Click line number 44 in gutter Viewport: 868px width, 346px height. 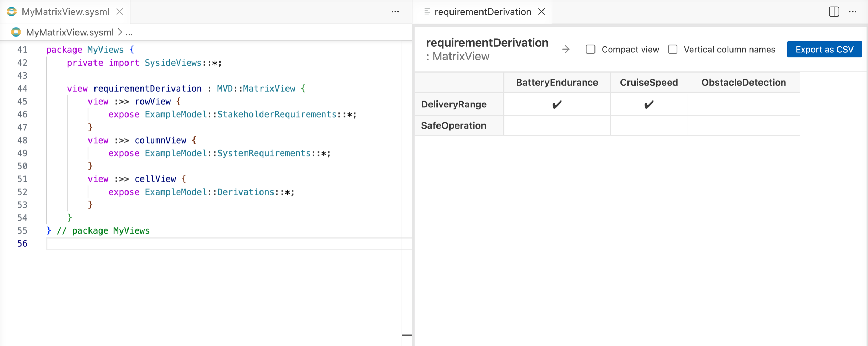[x=22, y=89]
